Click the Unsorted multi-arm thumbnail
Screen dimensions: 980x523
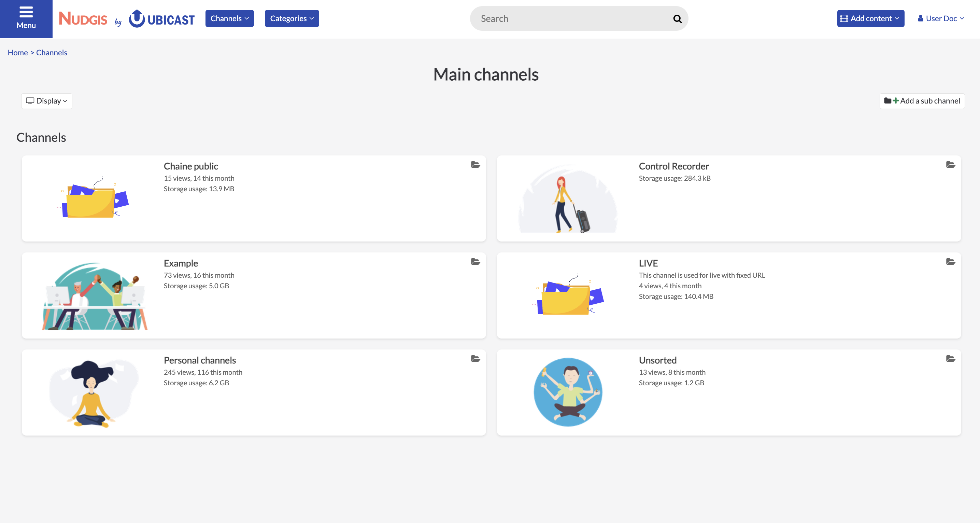tap(568, 393)
